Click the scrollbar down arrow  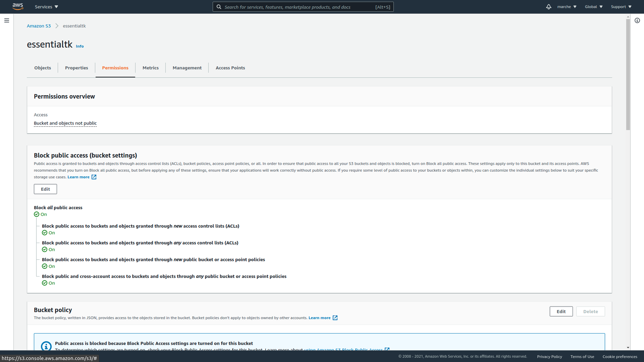coord(628,348)
